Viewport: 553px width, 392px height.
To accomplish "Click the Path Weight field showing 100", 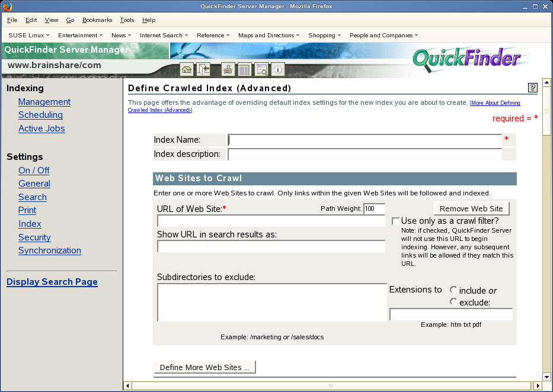I will (374, 208).
